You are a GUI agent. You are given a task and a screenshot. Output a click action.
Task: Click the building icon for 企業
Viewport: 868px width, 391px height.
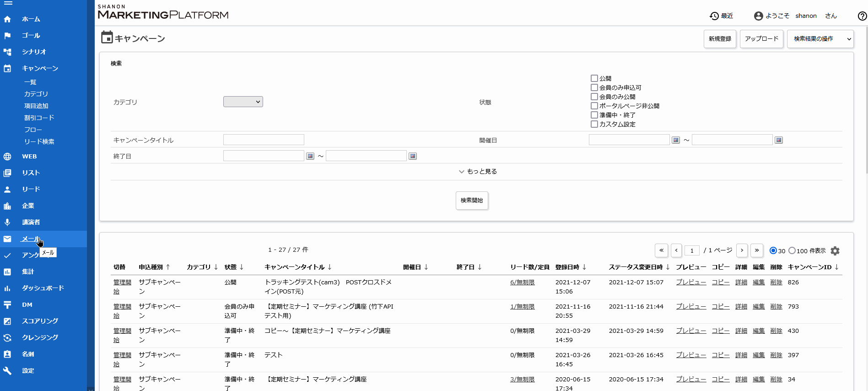point(7,206)
